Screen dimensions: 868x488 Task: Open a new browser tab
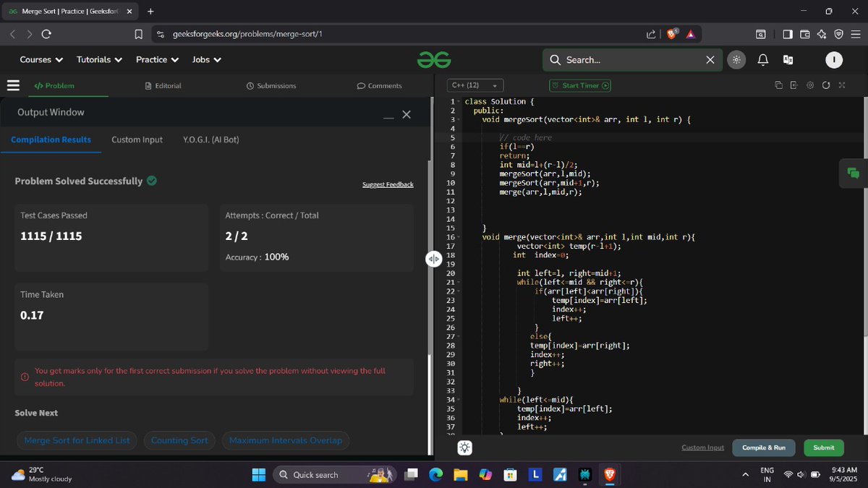(150, 12)
